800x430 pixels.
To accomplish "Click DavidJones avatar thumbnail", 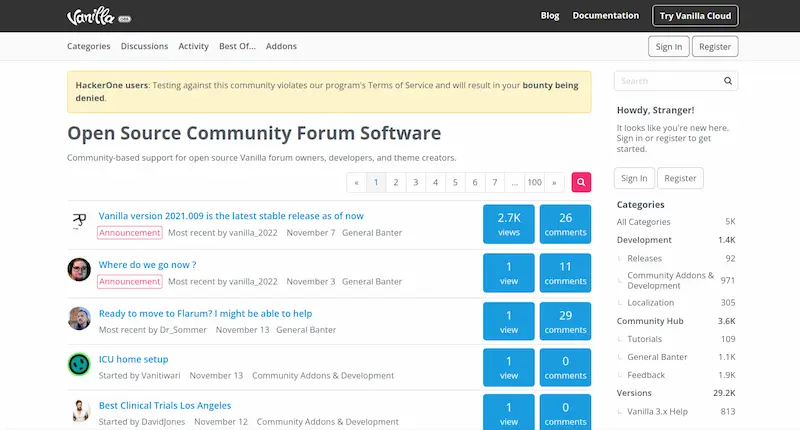I will (79, 411).
